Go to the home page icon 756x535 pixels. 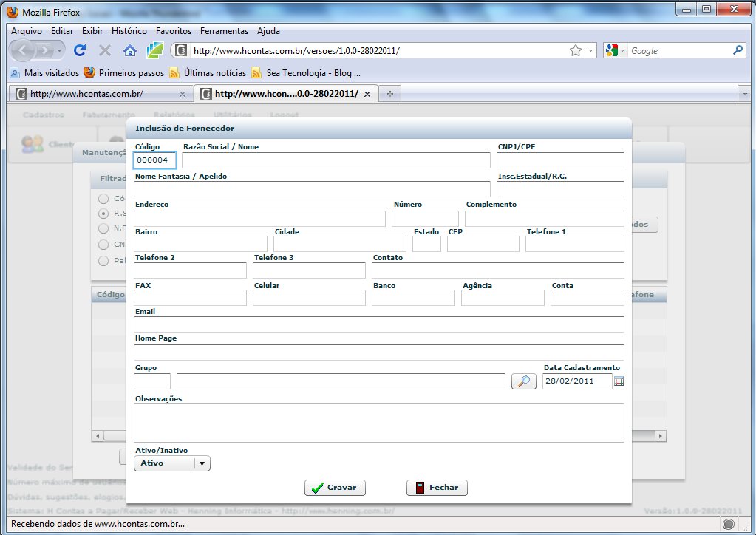click(130, 50)
